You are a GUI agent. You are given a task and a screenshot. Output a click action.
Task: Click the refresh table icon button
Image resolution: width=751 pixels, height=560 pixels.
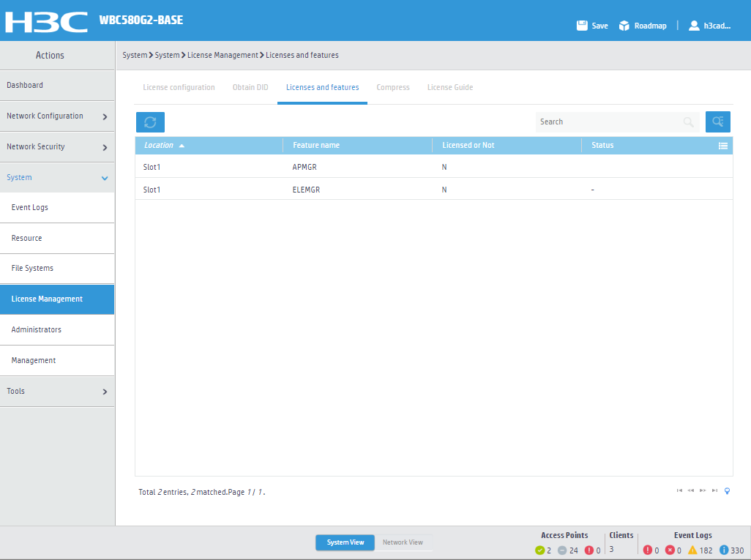click(x=150, y=122)
